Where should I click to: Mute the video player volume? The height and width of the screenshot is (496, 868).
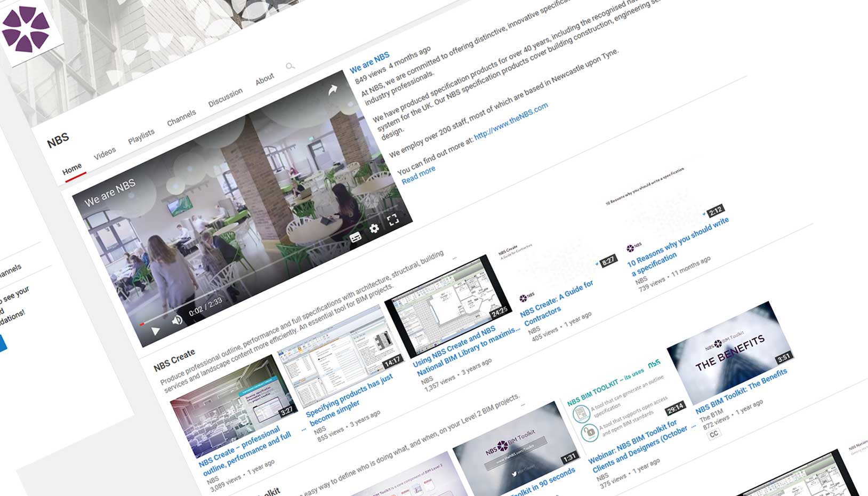[x=177, y=320]
